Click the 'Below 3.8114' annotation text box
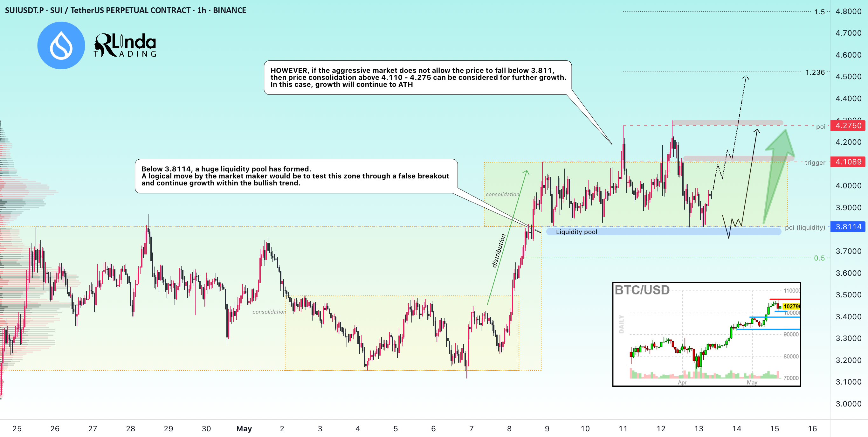 pos(296,176)
